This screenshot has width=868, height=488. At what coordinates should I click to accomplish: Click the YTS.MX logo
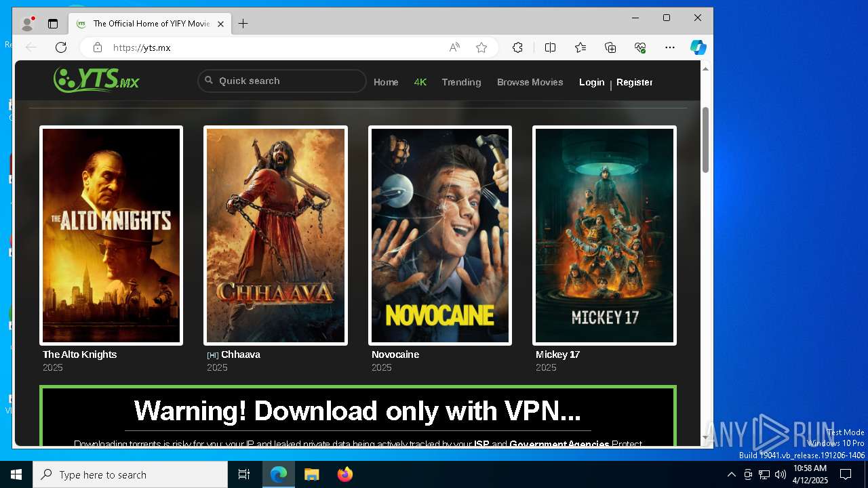96,80
